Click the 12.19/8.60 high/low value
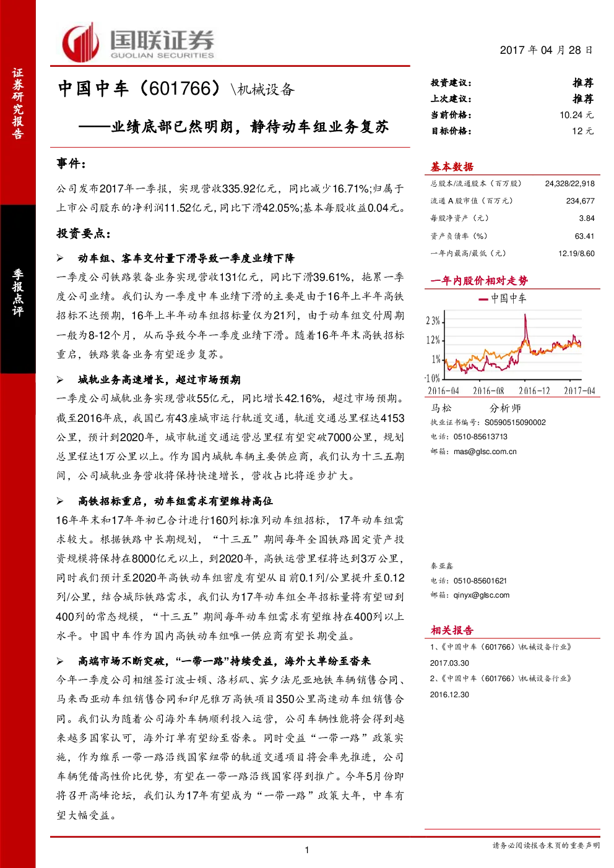Image resolution: width=614 pixels, height=868 pixels. 576,254
